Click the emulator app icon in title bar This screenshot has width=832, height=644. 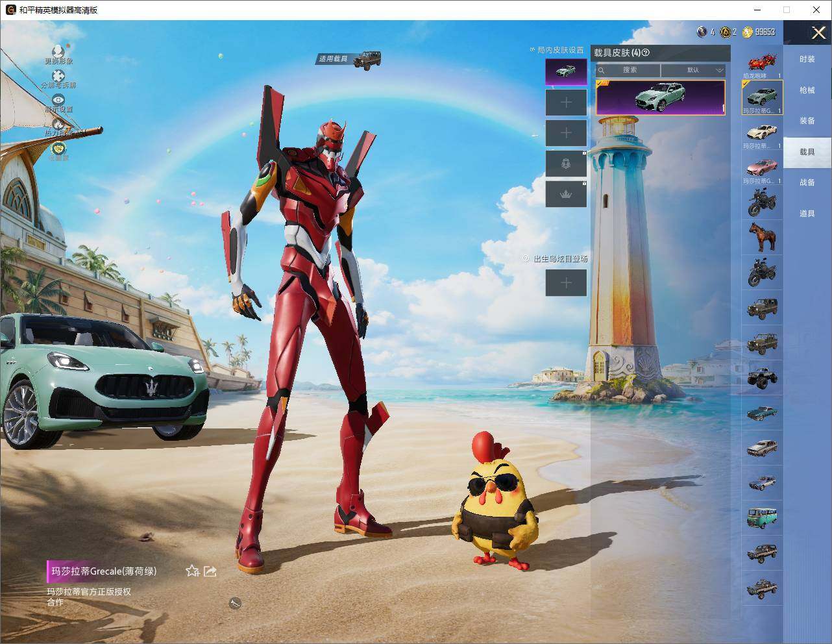[10, 10]
